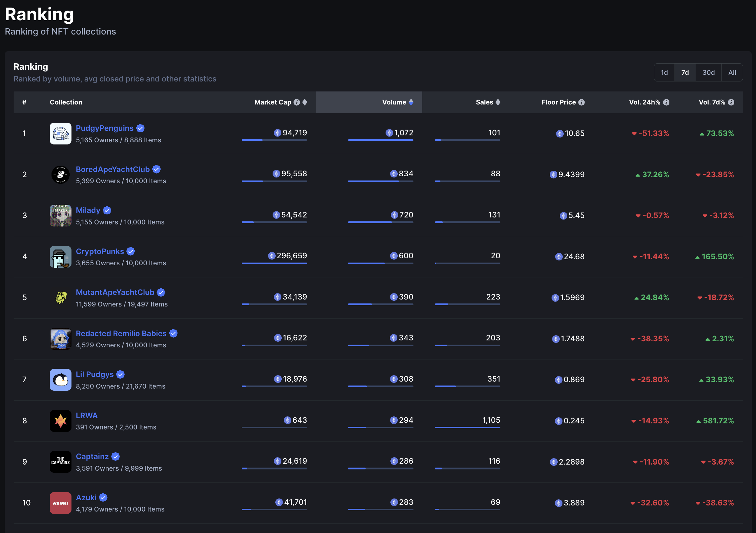The width and height of the screenshot is (756, 533).
Task: Open the Lil Pudgys collection link
Action: [95, 375]
